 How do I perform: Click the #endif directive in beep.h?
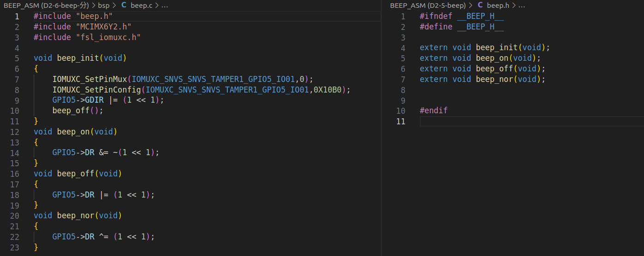[434, 111]
